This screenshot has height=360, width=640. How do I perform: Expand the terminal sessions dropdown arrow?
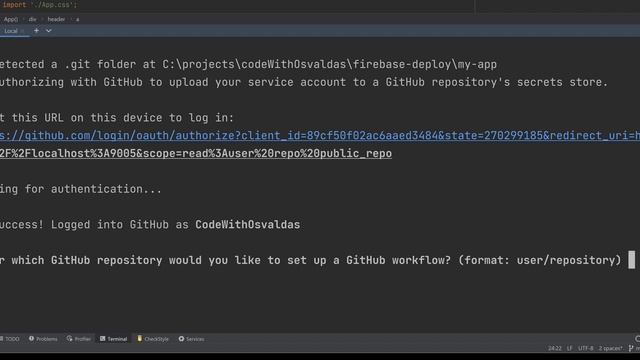[x=49, y=31]
